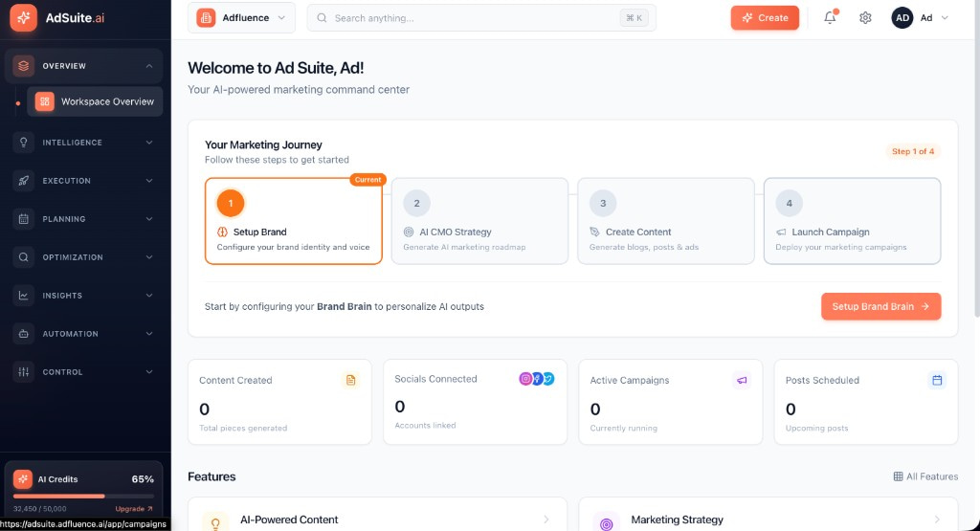The width and height of the screenshot is (980, 531).
Task: Open the Adfluence workspace dropdown
Action: coord(242,17)
